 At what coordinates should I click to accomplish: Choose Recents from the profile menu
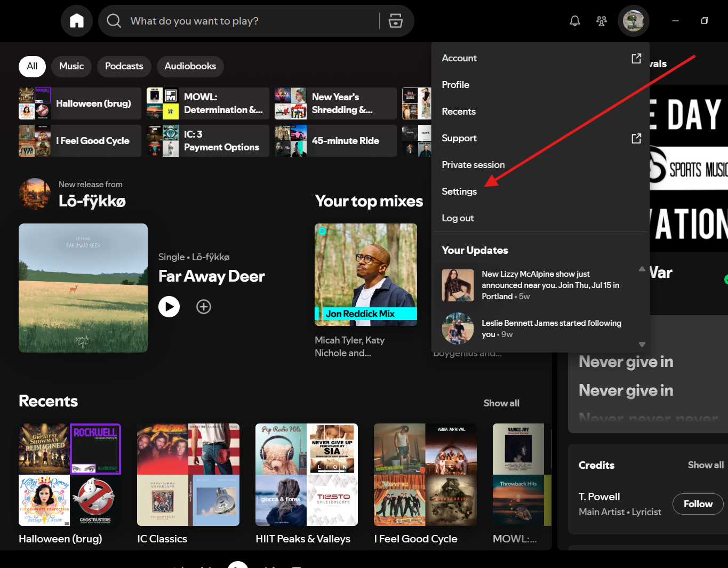540,111
